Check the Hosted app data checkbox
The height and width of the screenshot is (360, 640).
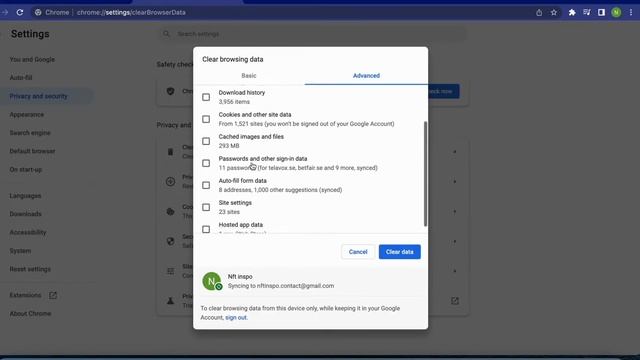[206, 229]
